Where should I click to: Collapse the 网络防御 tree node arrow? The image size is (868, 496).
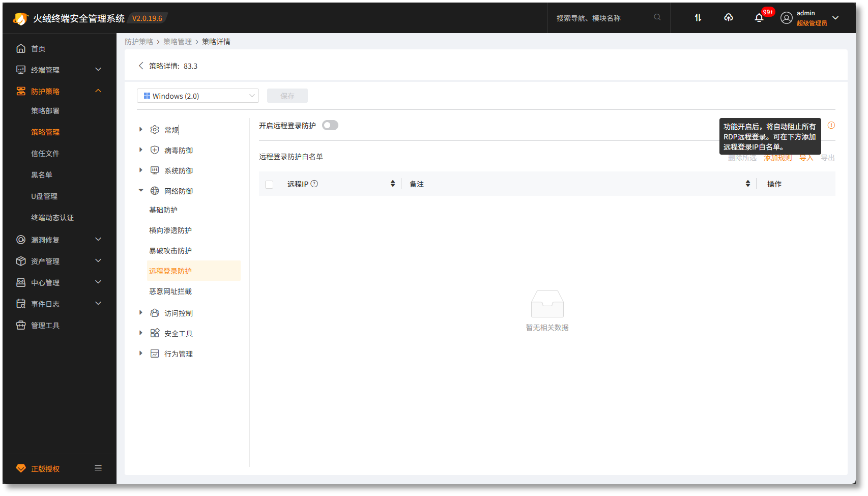pos(141,190)
